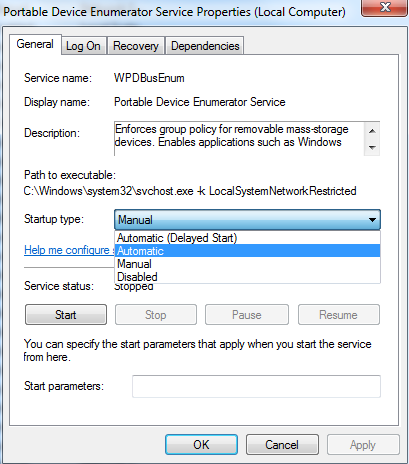Image resolution: width=409 pixels, height=464 pixels.
Task: Click the Apply button
Action: [x=363, y=445]
